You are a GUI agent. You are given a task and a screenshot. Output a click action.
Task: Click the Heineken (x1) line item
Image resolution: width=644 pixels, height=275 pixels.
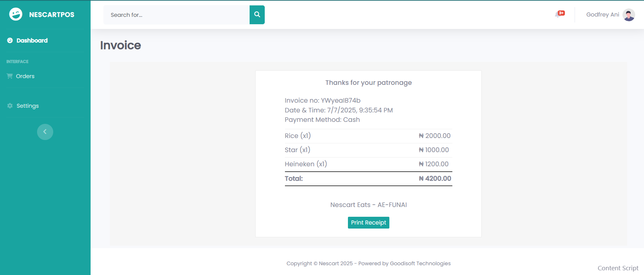click(x=306, y=164)
